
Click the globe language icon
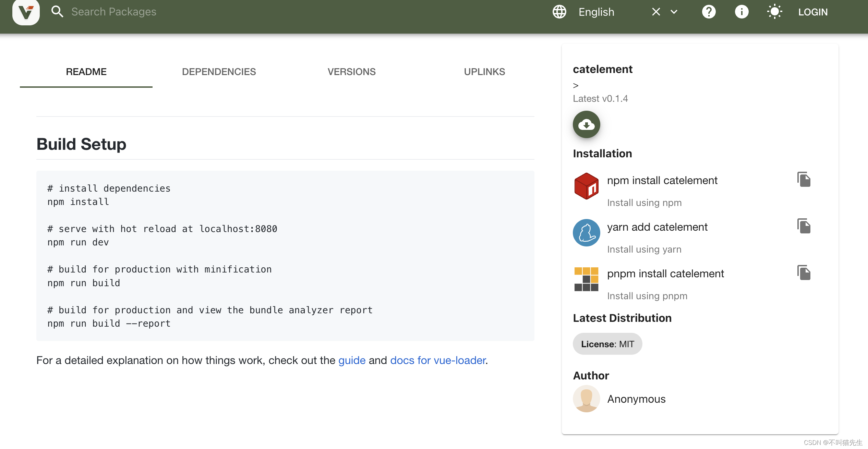[x=559, y=12]
